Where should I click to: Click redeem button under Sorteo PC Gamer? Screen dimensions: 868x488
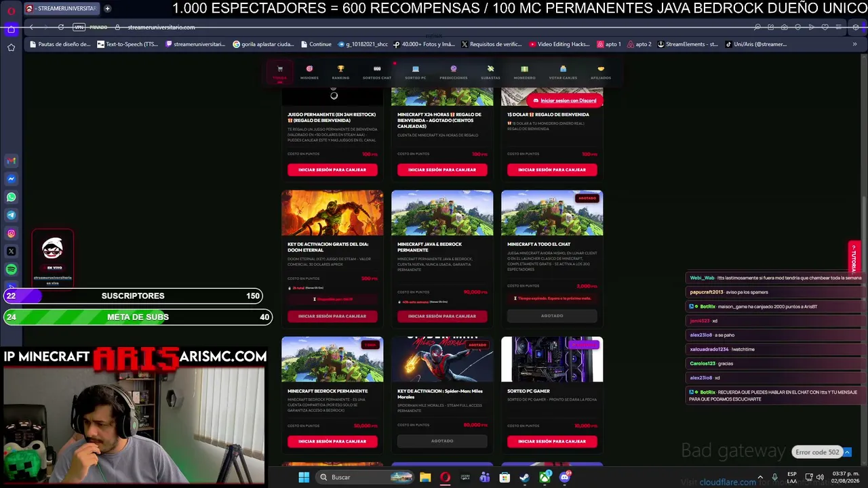point(552,441)
